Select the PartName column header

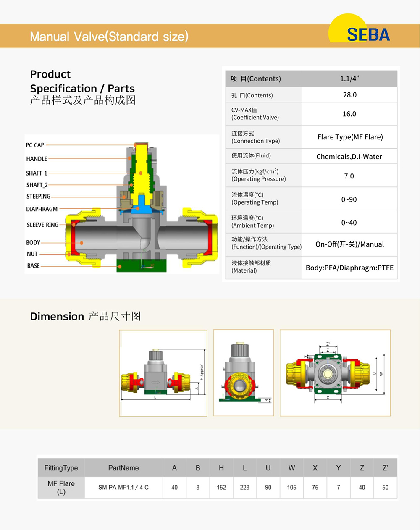tap(123, 468)
